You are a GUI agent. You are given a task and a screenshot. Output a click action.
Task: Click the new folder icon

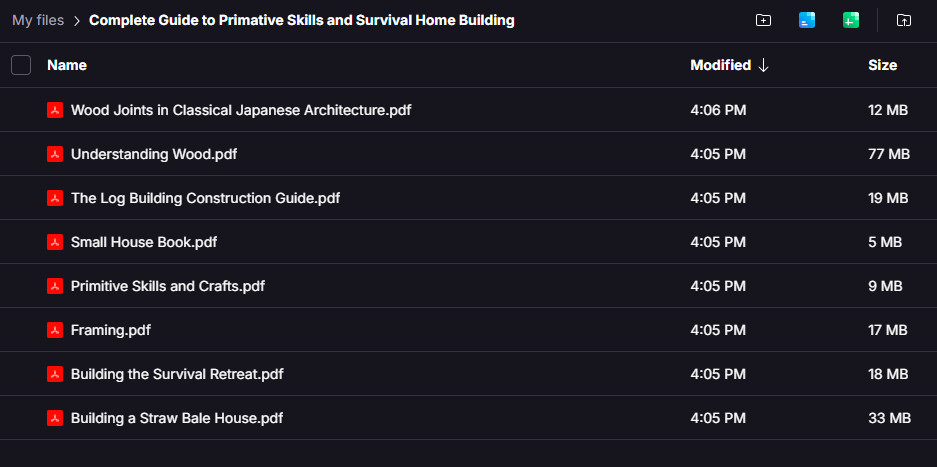tap(763, 20)
